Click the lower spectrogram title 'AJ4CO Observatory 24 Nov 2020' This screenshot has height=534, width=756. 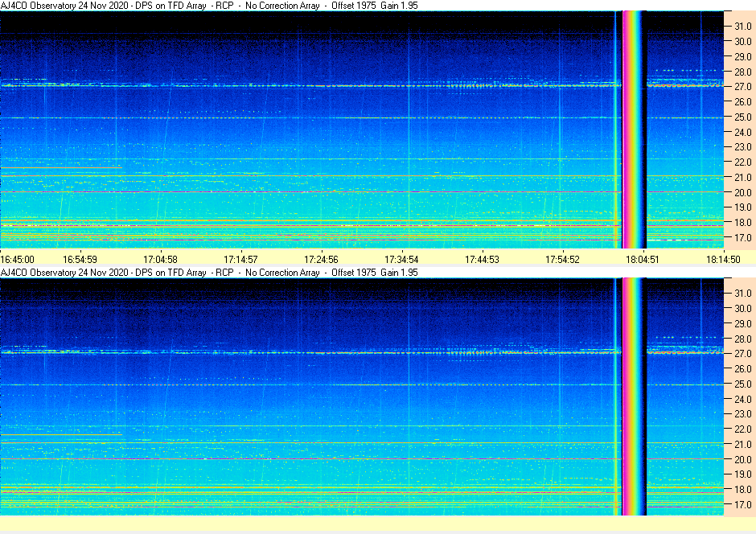click(x=64, y=273)
